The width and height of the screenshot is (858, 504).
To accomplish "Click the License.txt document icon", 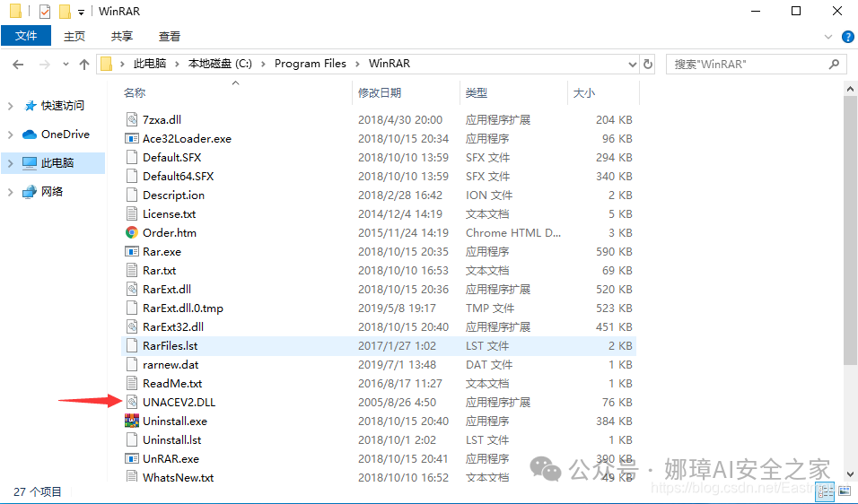I will [131, 213].
